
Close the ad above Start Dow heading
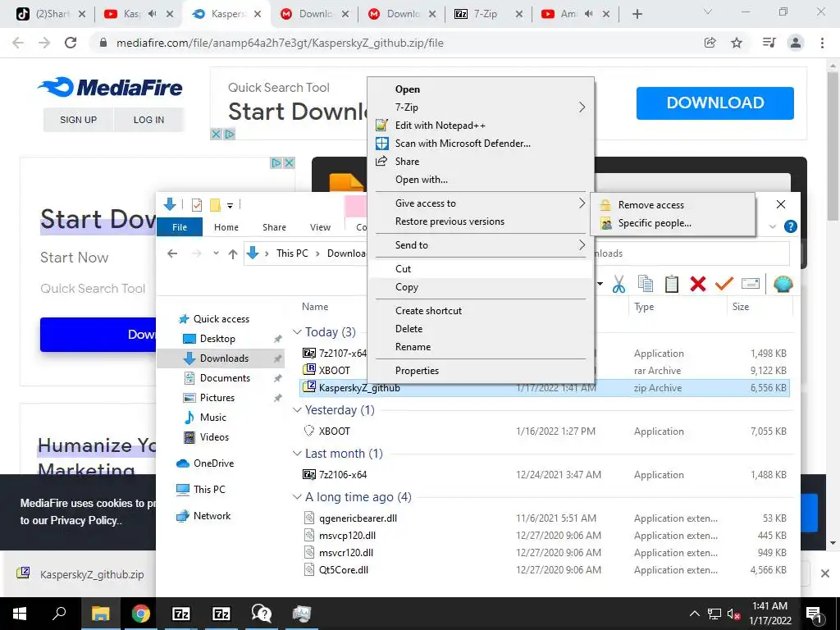point(289,163)
